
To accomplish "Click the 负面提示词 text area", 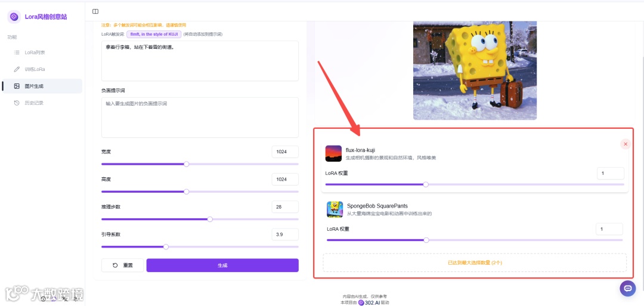I will click(x=200, y=118).
